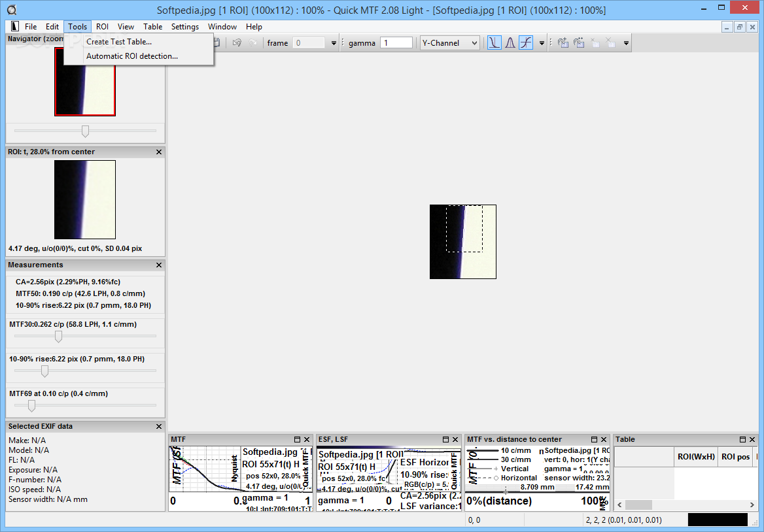The height and width of the screenshot is (532, 764).
Task: Close the Selected EXIF data panel
Action: coord(159,426)
